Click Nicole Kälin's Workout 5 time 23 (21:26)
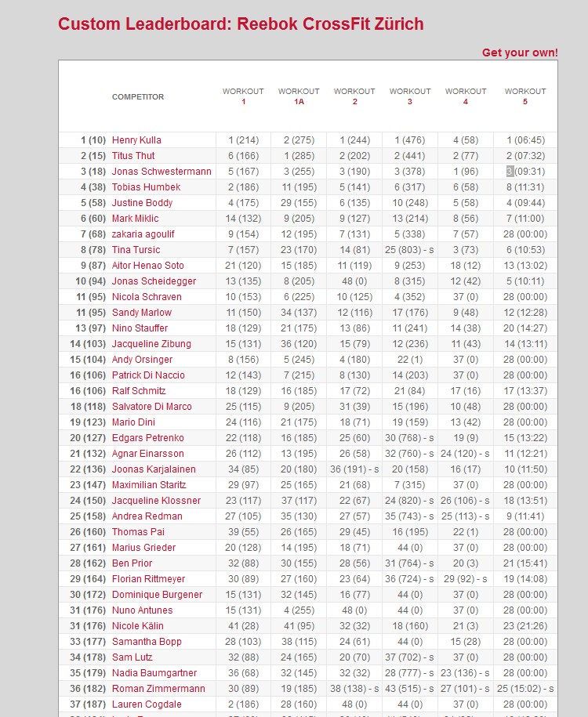Image resolution: width=588 pixels, height=717 pixels. pyautogui.click(x=525, y=626)
